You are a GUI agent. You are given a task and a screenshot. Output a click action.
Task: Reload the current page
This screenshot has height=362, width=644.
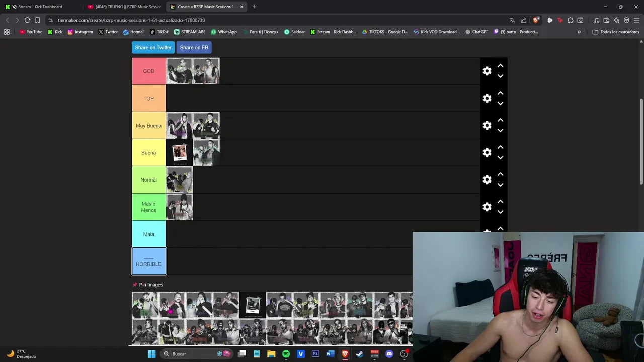[27, 20]
